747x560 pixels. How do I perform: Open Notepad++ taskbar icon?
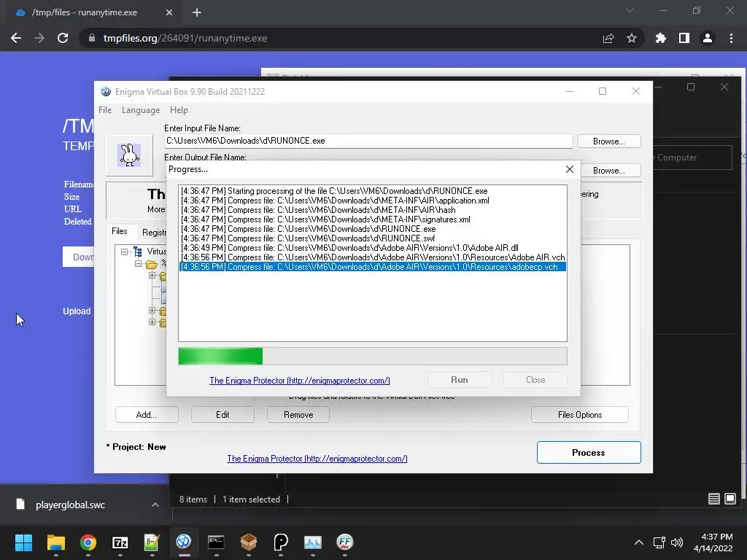[152, 542]
